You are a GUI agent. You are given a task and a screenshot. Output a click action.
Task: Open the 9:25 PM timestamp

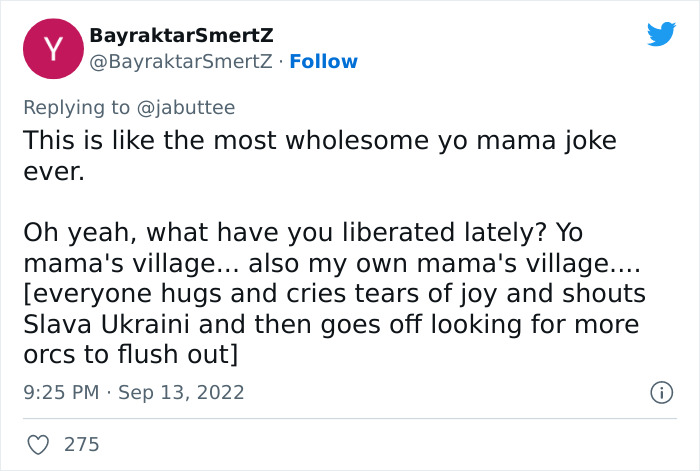pos(61,392)
